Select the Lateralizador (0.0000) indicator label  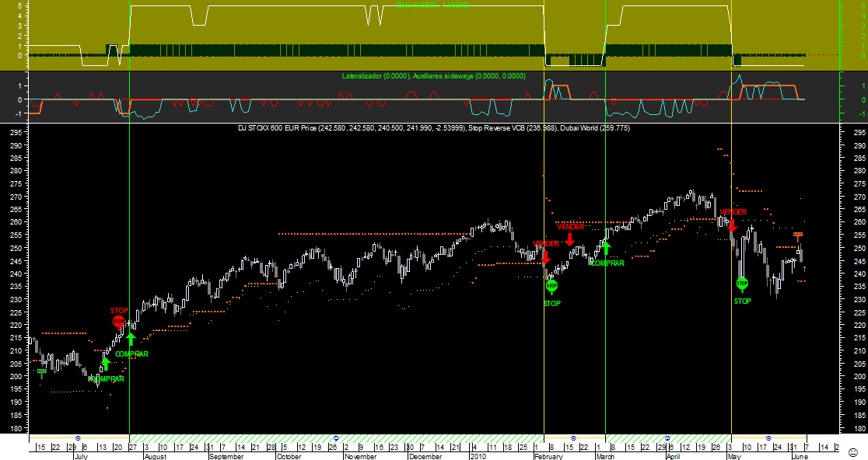[x=376, y=76]
